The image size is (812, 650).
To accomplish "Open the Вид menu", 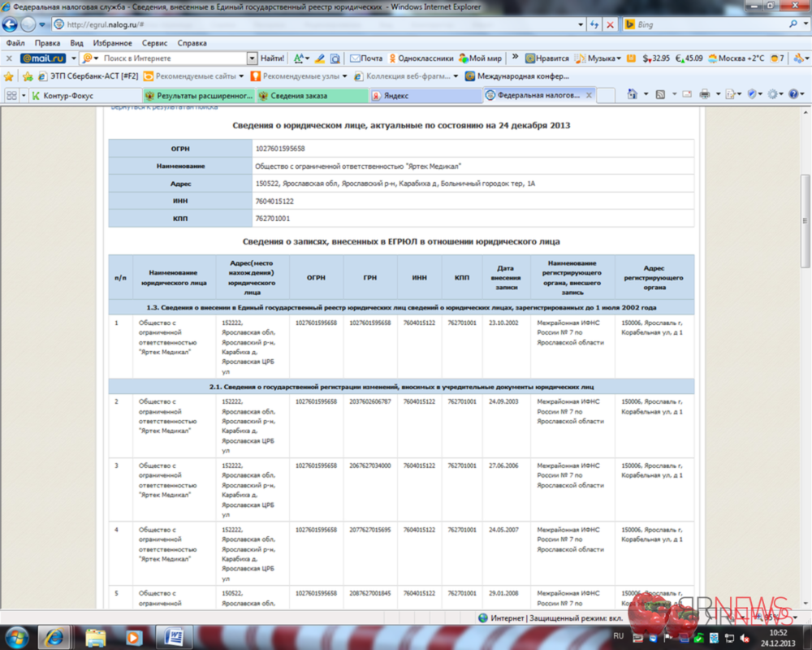I will pos(76,43).
